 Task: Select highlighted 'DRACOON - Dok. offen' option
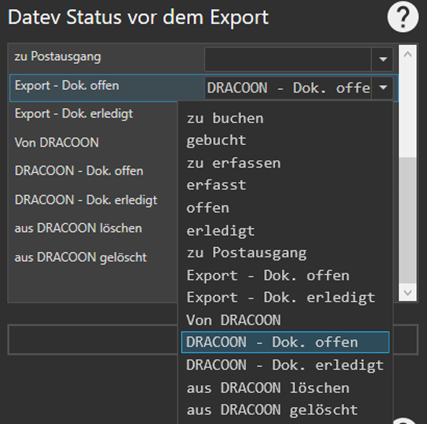(285, 342)
